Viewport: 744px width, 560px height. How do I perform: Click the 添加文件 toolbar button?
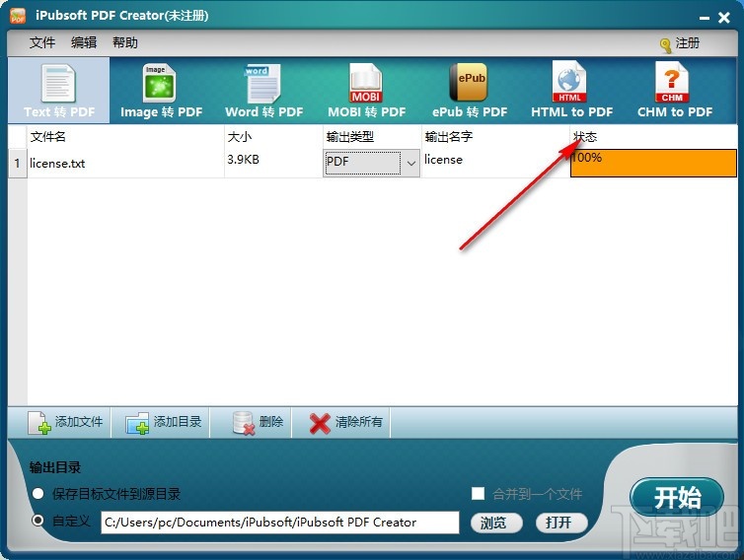[65, 422]
